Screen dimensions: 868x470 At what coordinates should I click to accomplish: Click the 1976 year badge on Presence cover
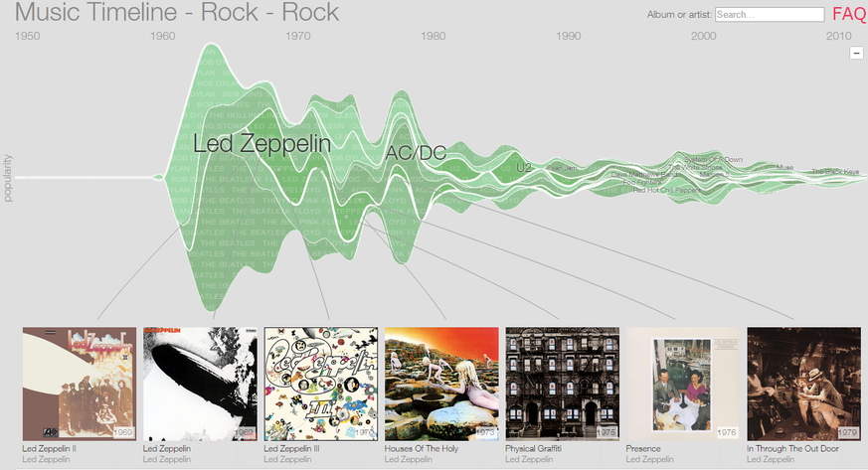tap(727, 432)
